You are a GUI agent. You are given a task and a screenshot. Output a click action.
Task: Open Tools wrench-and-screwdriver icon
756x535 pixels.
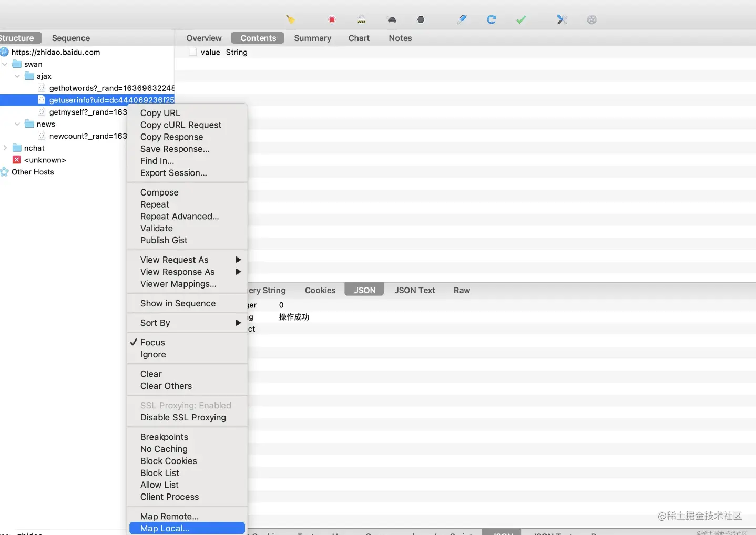(562, 19)
